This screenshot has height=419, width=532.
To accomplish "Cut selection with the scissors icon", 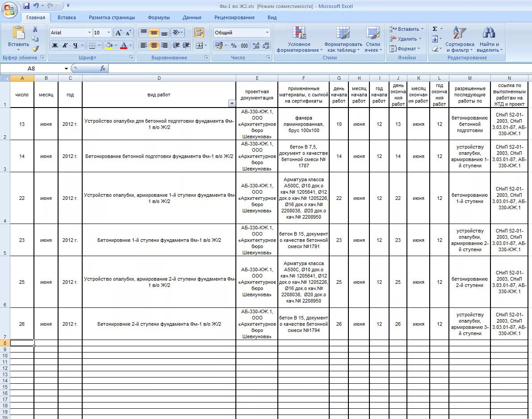I will click(x=35, y=29).
